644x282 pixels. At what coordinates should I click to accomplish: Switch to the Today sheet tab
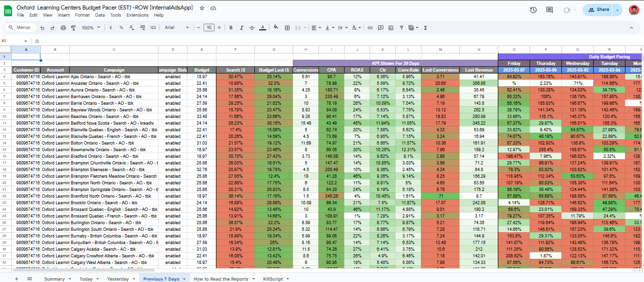[x=89, y=279]
